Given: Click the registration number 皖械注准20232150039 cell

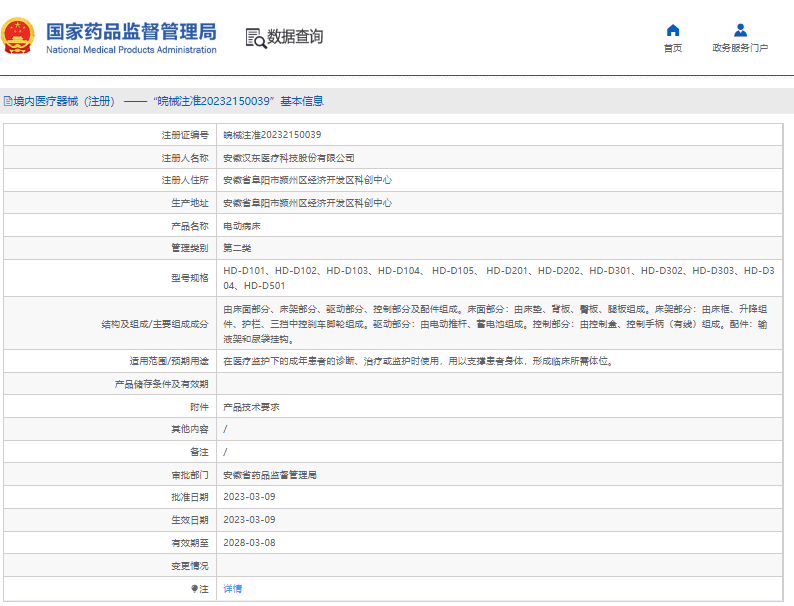Looking at the screenshot, I should [499, 135].
